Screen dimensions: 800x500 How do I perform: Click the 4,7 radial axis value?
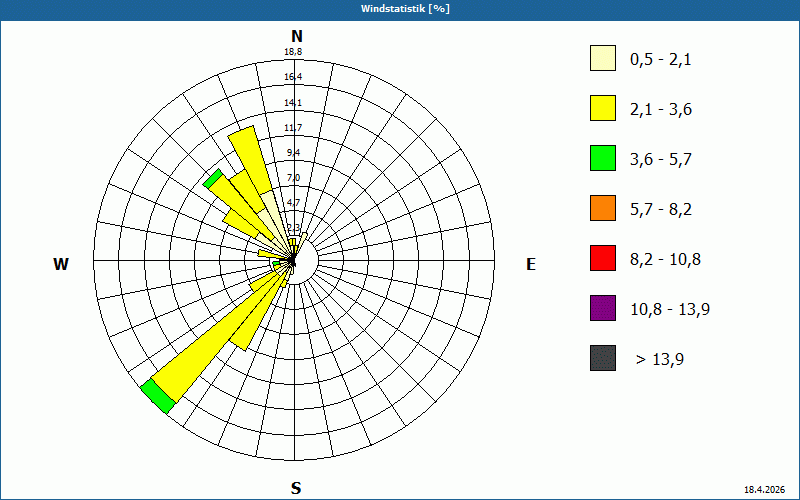[x=293, y=203]
